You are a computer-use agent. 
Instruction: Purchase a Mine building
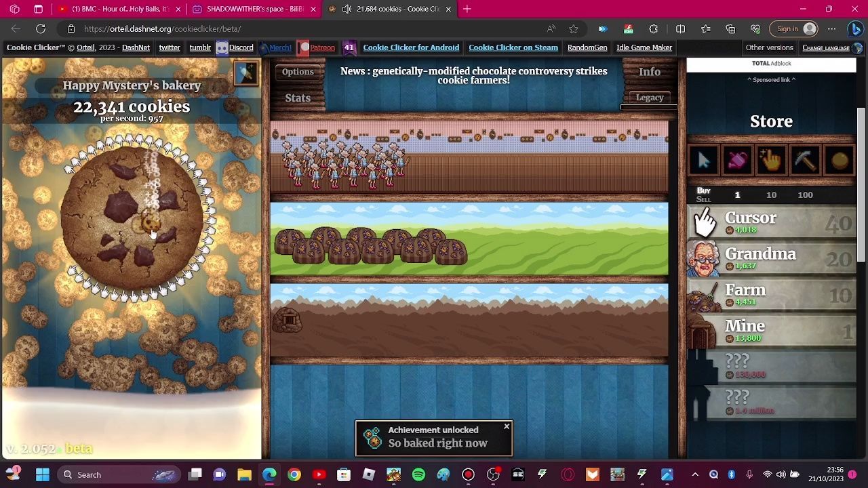click(x=771, y=331)
